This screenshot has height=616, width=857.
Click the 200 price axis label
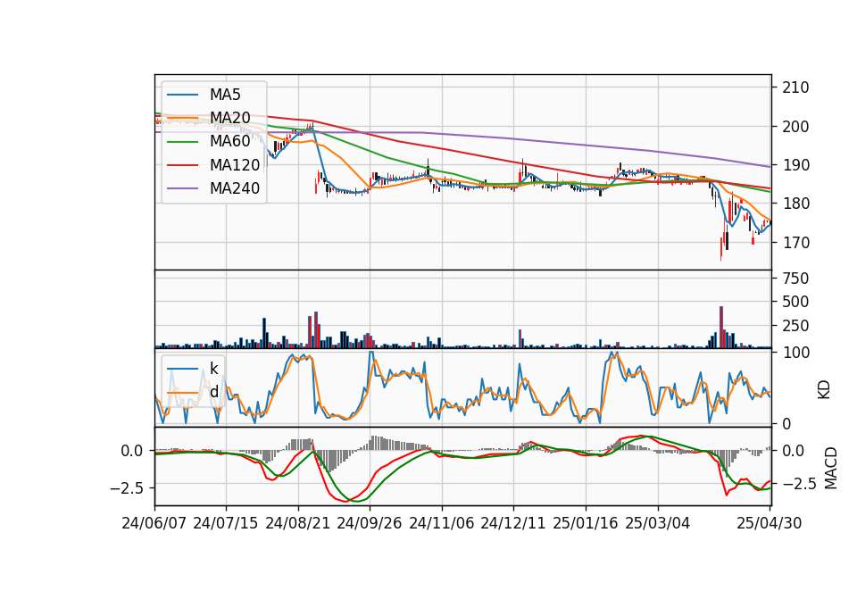pos(795,126)
